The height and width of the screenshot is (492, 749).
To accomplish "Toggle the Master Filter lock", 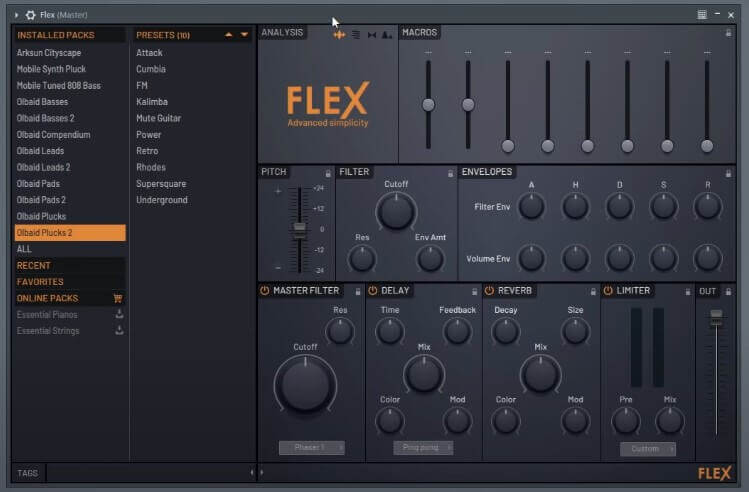I will click(357, 291).
